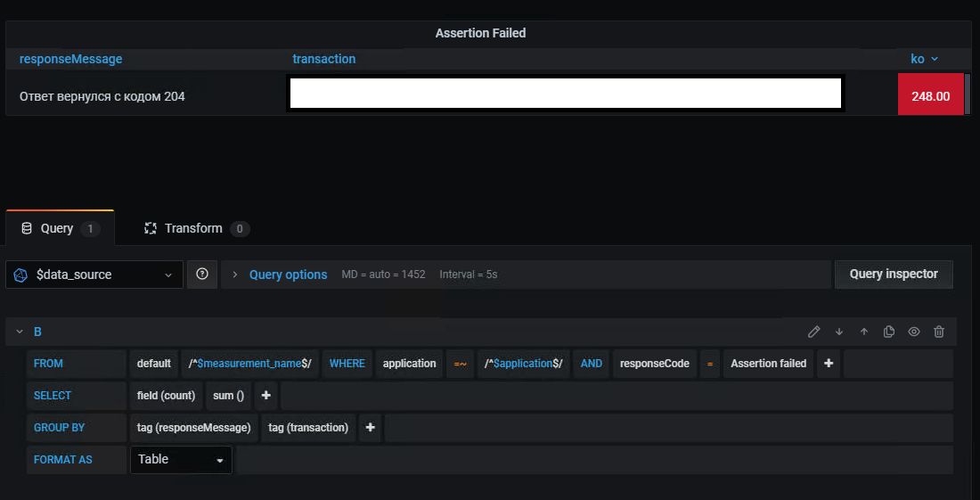Click transaction column header
980x500 pixels.
pyautogui.click(x=323, y=59)
